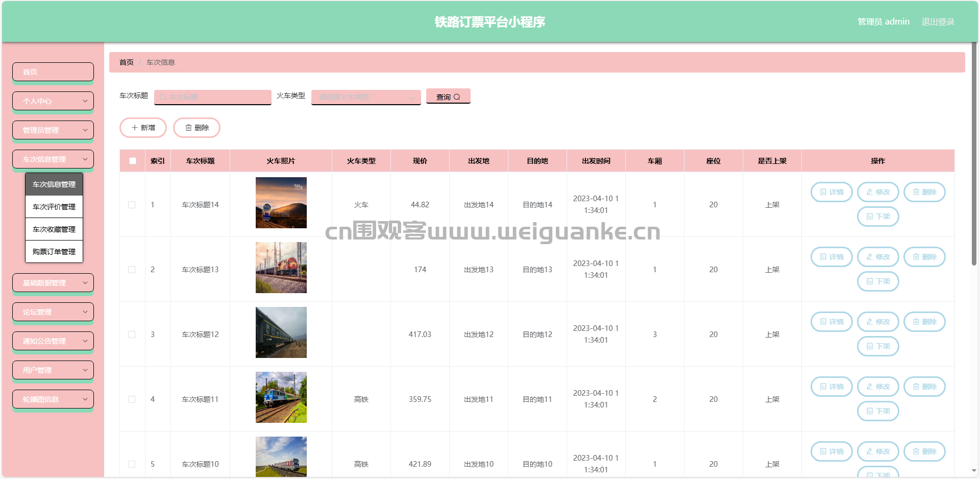Click 删除 in 车次标题10 row

[x=924, y=451]
